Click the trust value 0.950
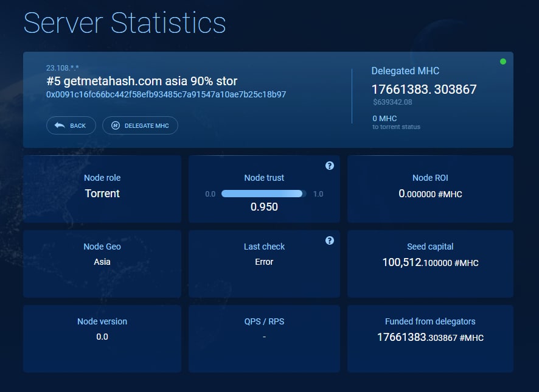Viewport: 539px width, 392px height. click(264, 207)
